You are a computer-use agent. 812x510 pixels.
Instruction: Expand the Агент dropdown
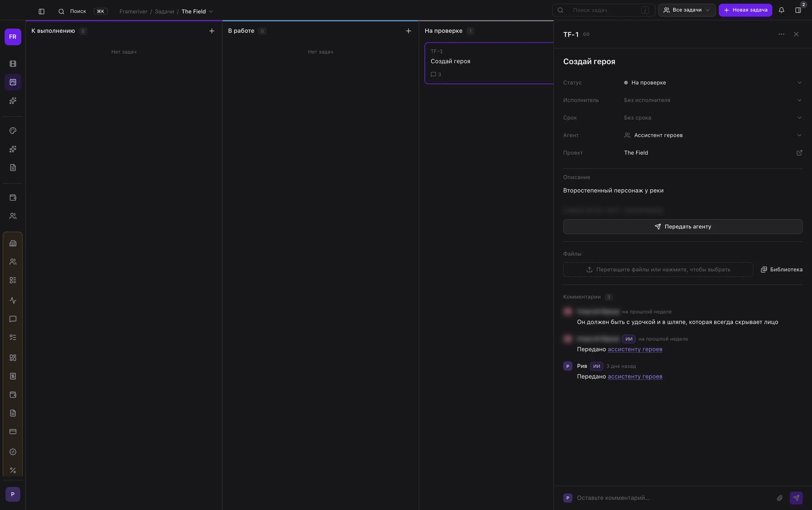point(799,135)
